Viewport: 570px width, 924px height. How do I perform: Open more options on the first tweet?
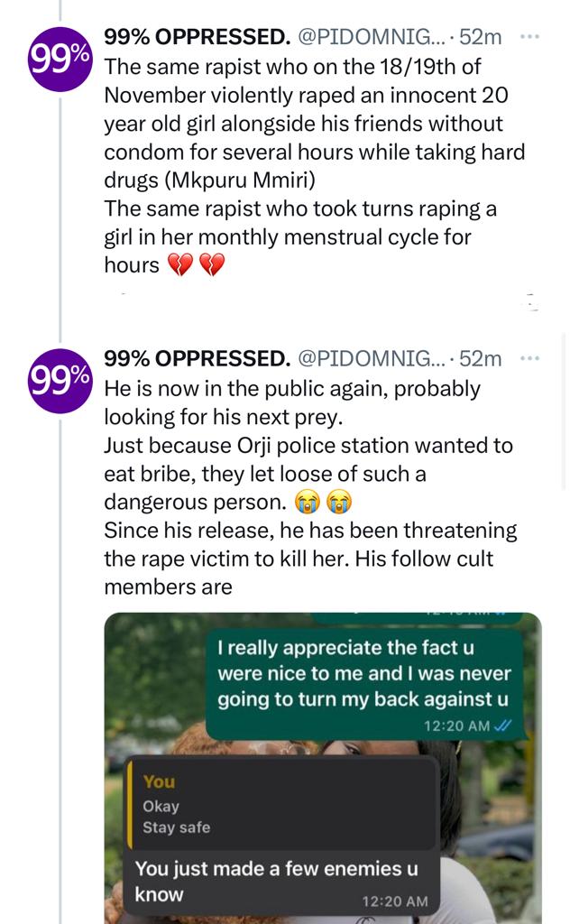pos(530,38)
